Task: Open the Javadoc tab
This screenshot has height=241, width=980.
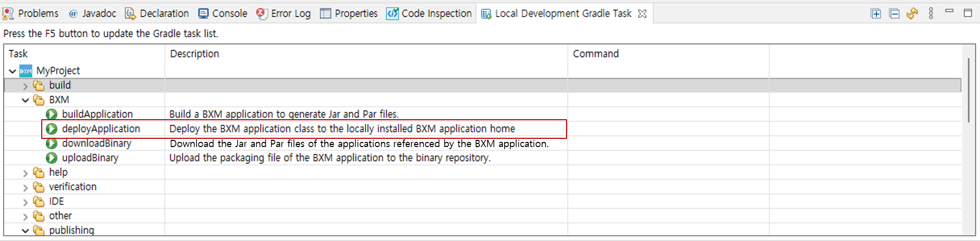Action: (92, 13)
